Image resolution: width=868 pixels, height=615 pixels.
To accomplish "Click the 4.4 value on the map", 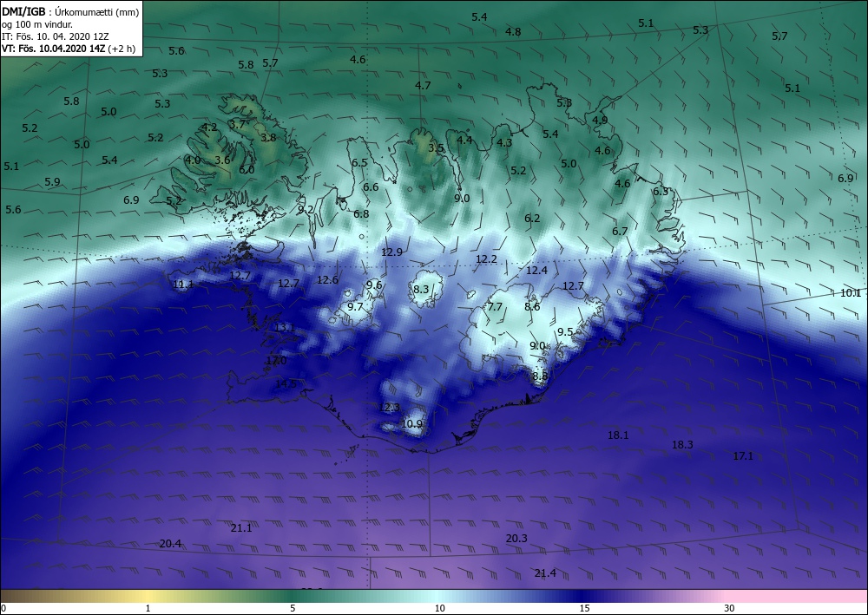I will (x=464, y=140).
